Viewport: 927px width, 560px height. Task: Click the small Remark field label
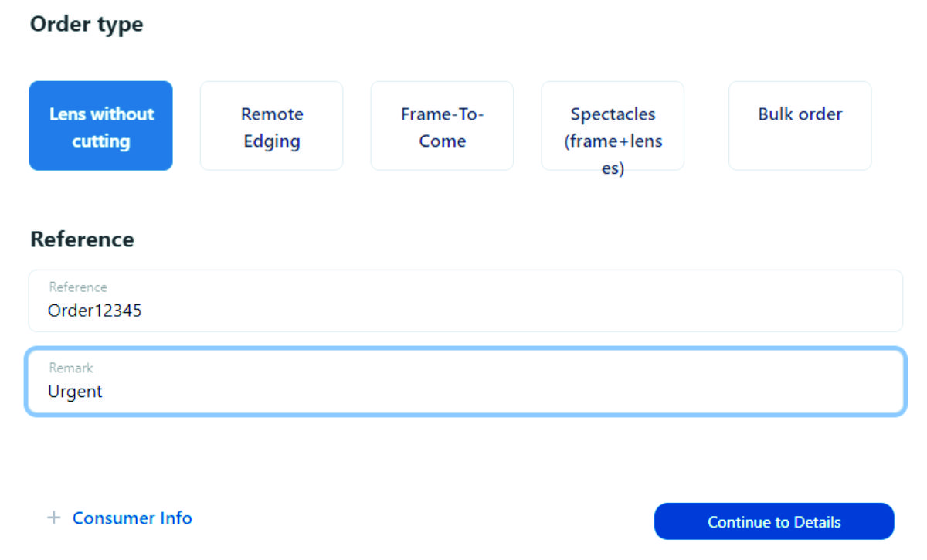[x=71, y=368]
